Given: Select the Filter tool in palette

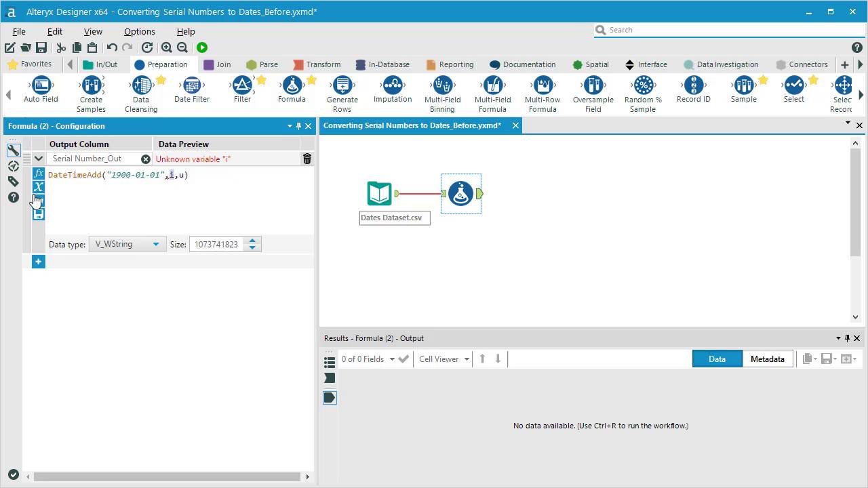Looking at the screenshot, I should tap(242, 90).
